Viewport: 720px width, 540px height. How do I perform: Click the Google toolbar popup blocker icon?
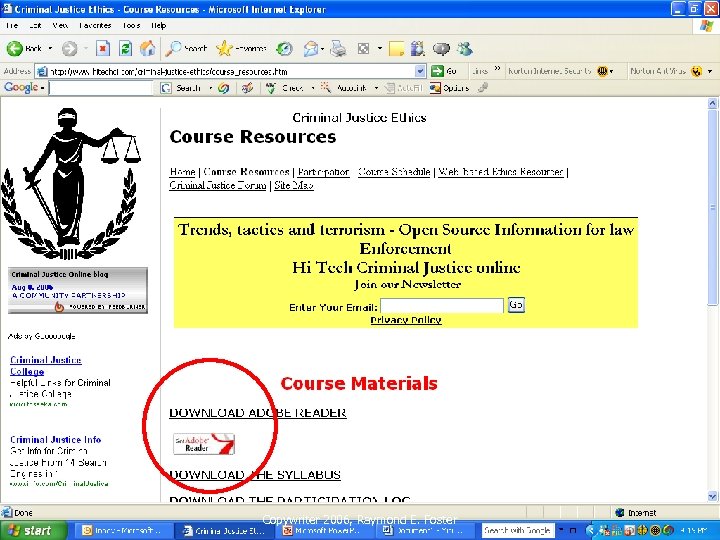coord(248,88)
